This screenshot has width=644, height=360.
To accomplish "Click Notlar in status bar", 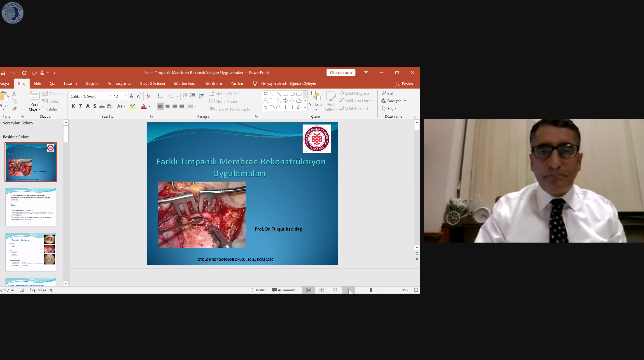I will (258, 290).
